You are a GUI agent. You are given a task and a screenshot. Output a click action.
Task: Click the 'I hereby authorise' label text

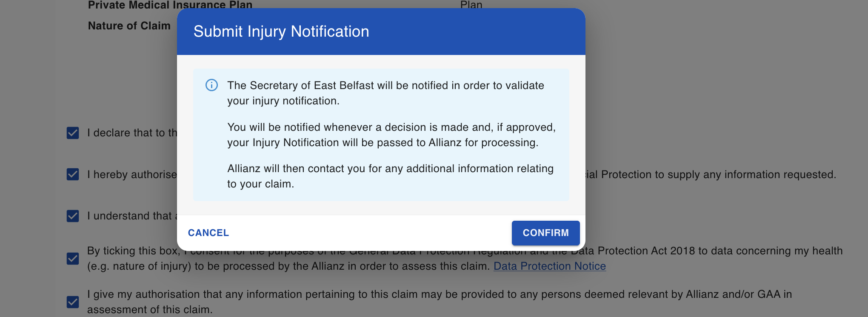(132, 175)
